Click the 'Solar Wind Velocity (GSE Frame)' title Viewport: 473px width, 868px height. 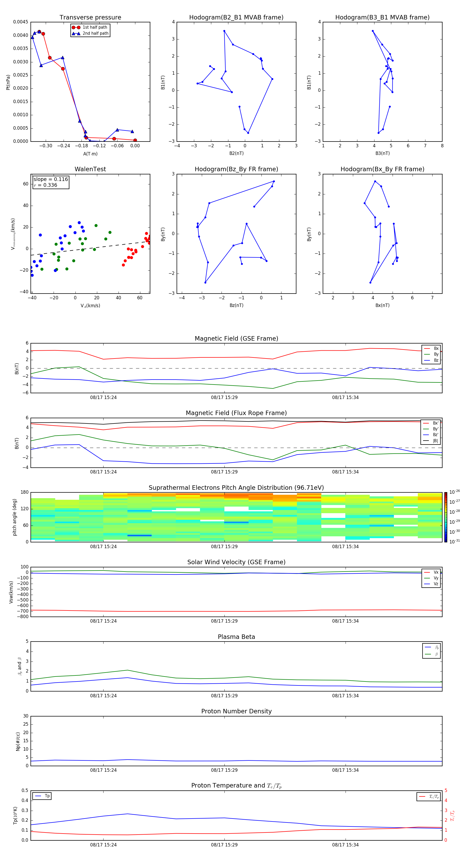point(236,562)
